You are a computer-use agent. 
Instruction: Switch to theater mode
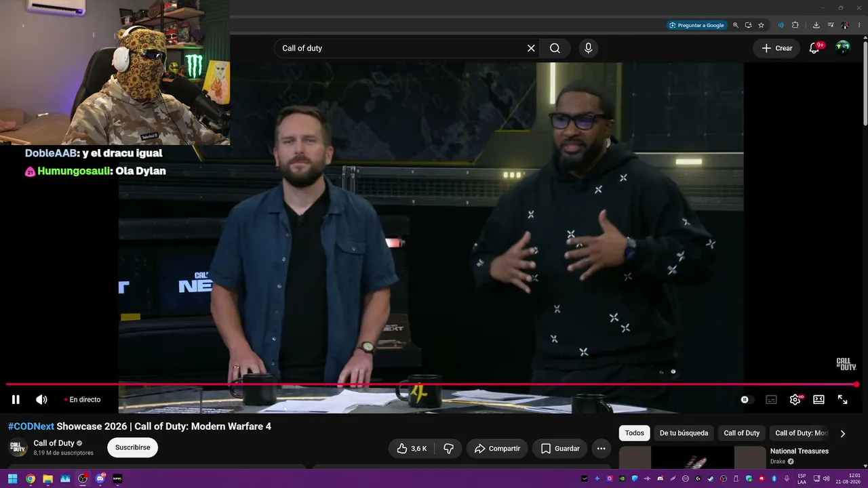point(818,400)
